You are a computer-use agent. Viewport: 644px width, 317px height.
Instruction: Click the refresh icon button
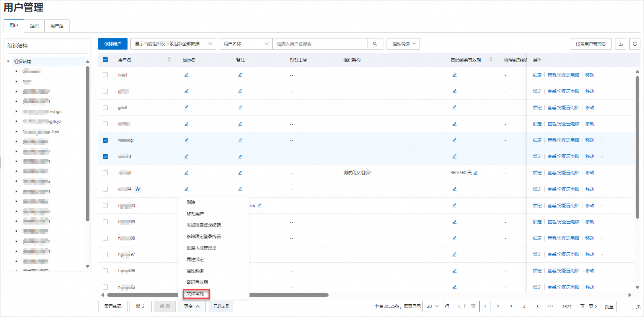635,44
